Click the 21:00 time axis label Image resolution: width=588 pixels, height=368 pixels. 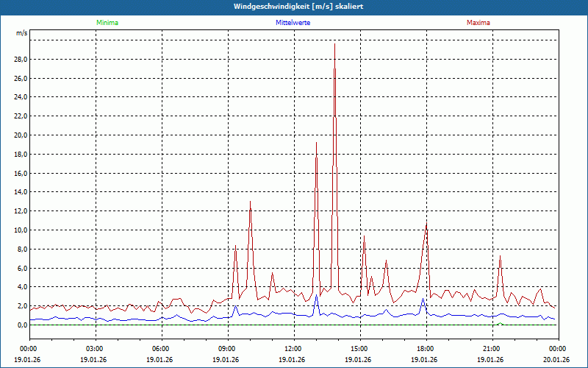pos(491,348)
